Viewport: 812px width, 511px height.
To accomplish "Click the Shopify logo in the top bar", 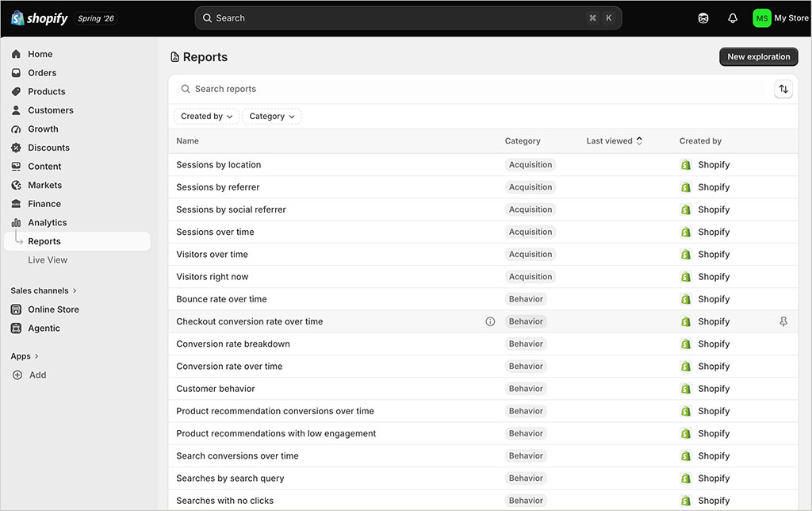I will [40, 18].
